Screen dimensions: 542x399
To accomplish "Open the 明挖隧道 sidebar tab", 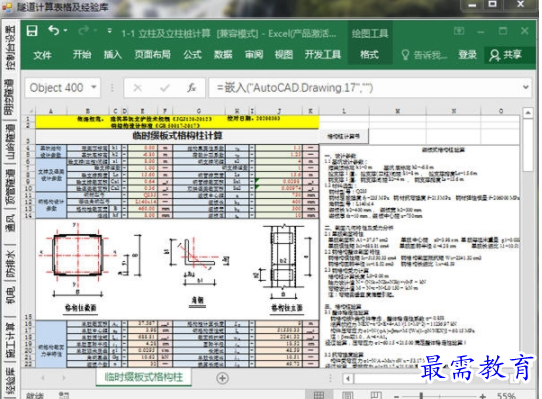I will (10, 96).
